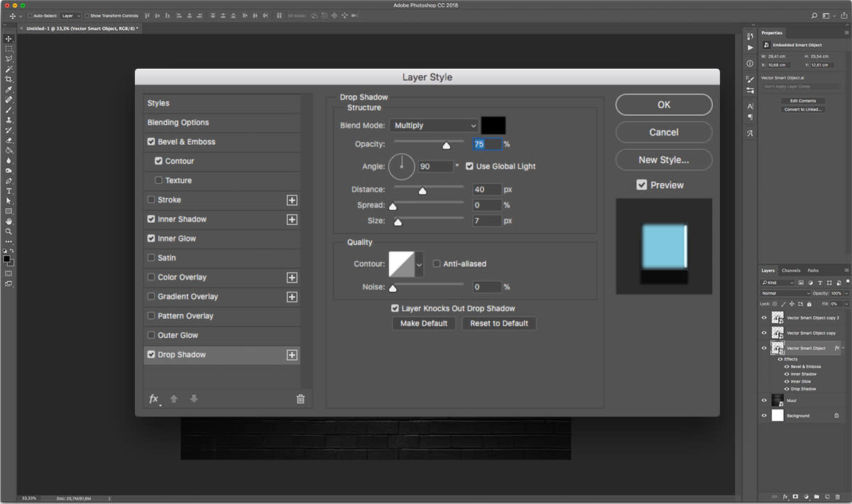Click the fx menu icon in Layer Style dialog
Viewport: 852px width, 504px height.
pos(154,399)
